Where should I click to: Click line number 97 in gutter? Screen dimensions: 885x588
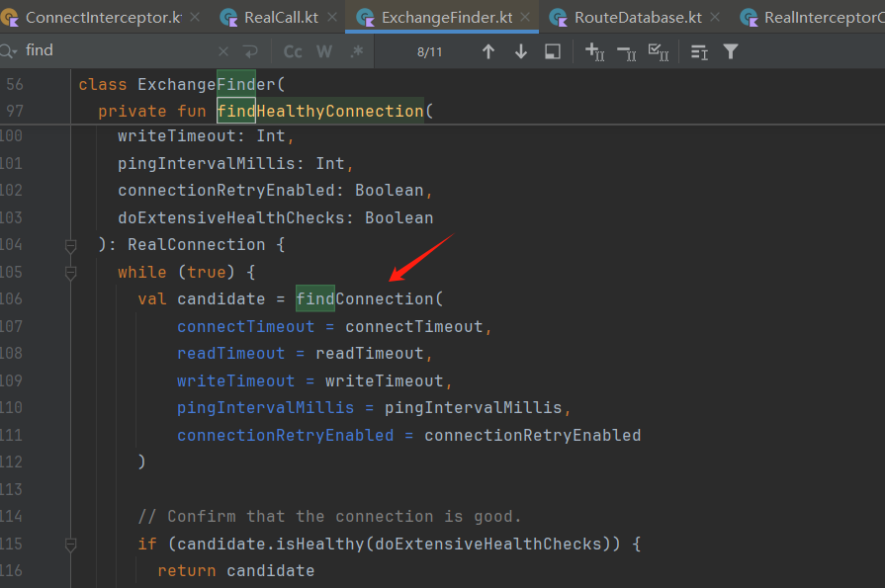(15, 111)
